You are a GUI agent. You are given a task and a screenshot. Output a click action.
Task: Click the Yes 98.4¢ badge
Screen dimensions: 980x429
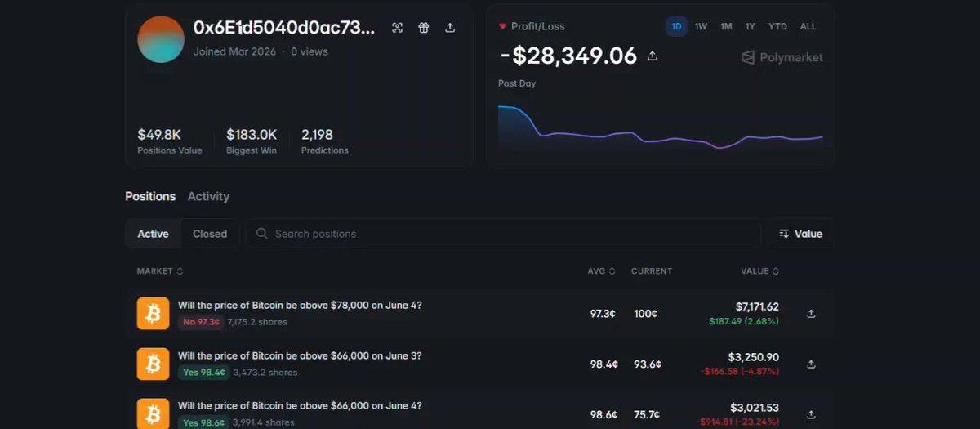tap(203, 373)
